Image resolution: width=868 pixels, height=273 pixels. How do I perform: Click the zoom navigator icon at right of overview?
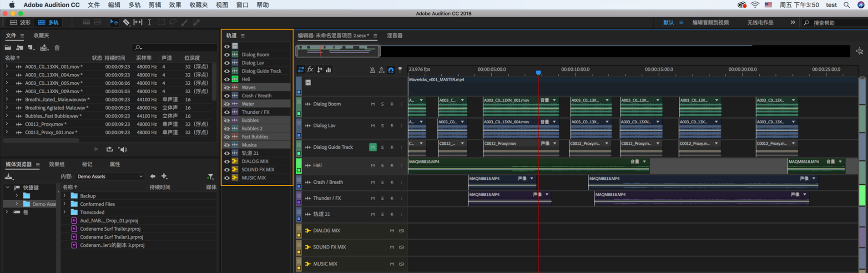(859, 51)
